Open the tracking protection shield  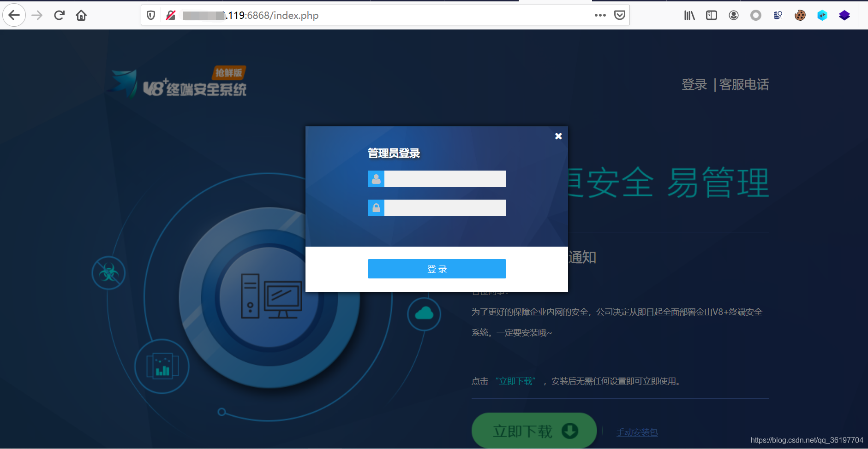pyautogui.click(x=151, y=15)
